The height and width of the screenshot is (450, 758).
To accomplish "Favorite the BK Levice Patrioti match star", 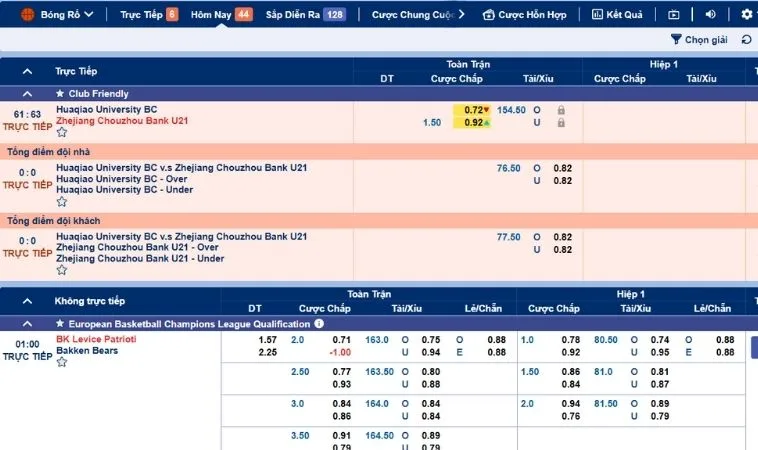I will [x=62, y=362].
